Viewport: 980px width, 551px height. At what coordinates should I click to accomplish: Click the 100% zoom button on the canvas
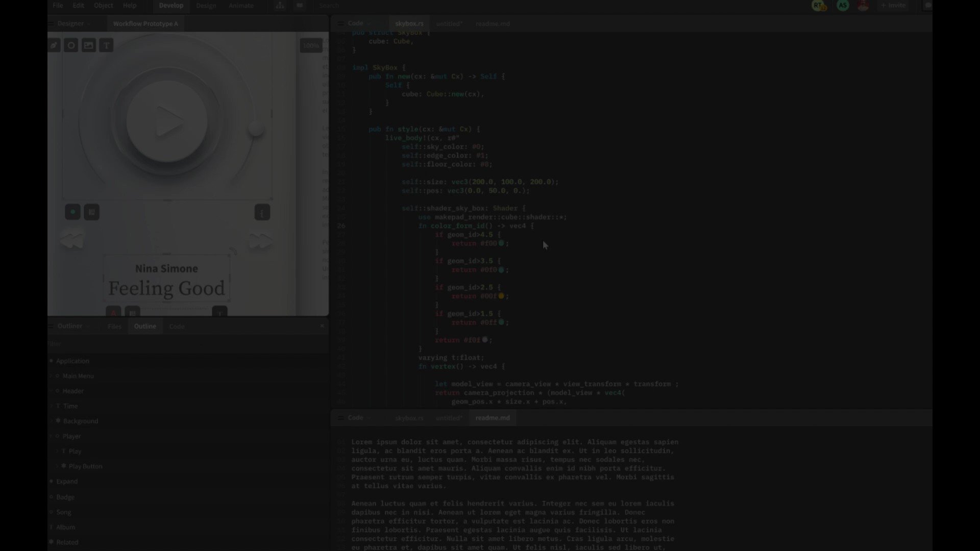tap(311, 45)
